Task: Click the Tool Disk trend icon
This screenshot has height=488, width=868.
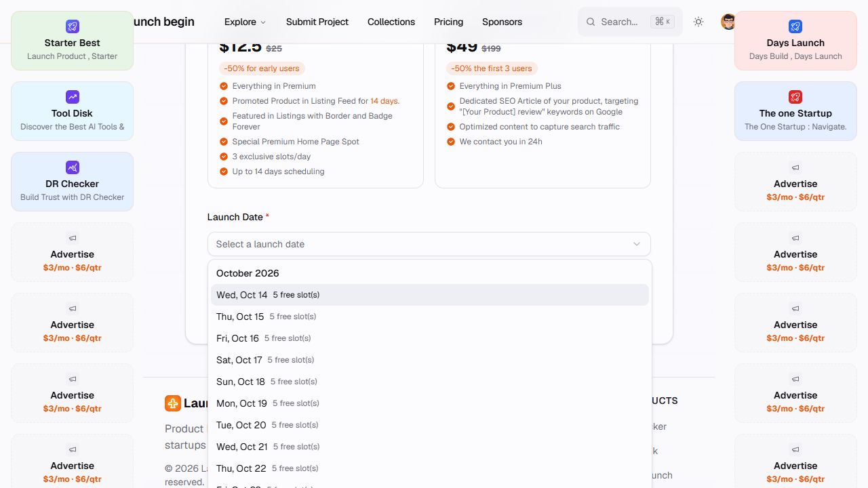Action: pyautogui.click(x=73, y=97)
